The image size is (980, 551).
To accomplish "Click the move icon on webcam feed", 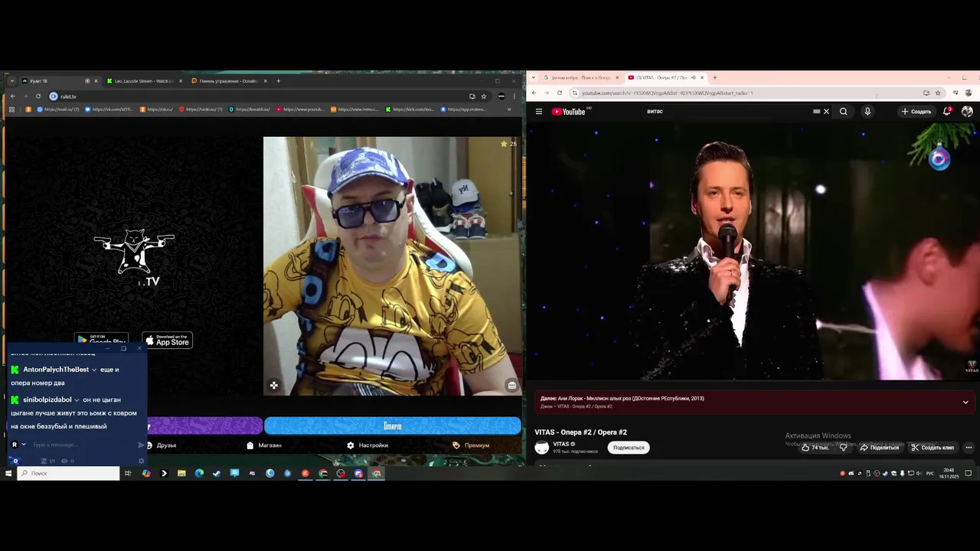I will tap(274, 386).
